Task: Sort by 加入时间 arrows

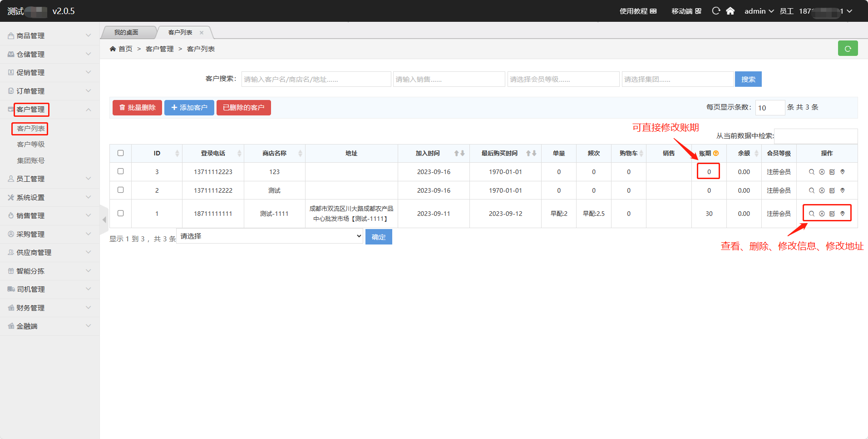Action: [459, 154]
